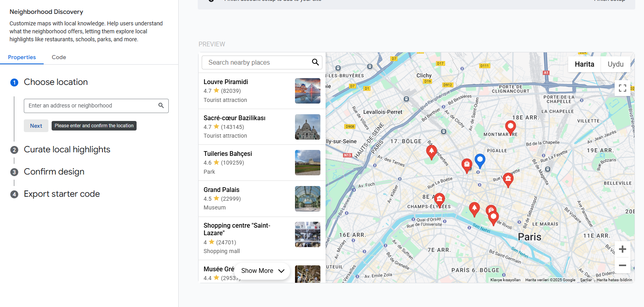Click the "Please enter and confirm the location" message
The width and height of the screenshot is (644, 307).
[94, 126]
